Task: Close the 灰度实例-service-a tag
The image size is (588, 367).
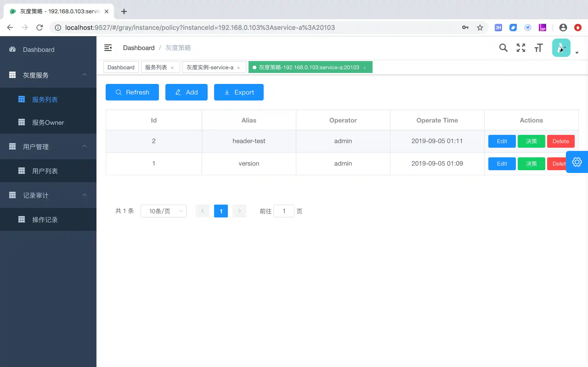Action: tap(238, 68)
